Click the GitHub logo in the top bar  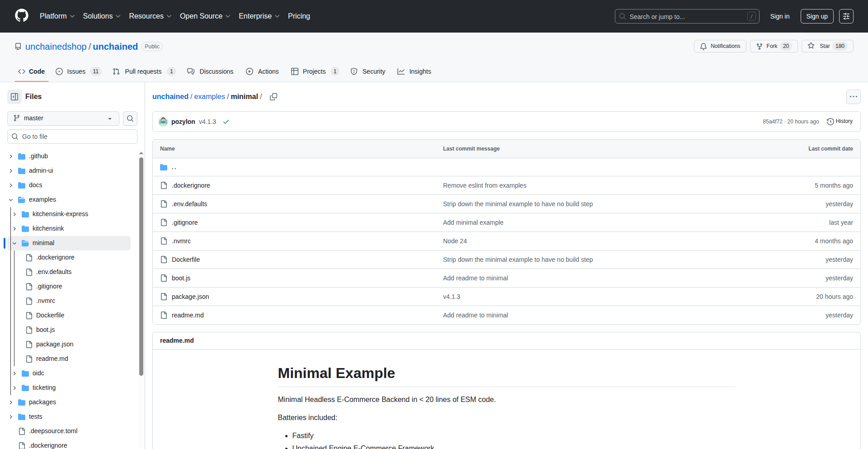point(21,15)
